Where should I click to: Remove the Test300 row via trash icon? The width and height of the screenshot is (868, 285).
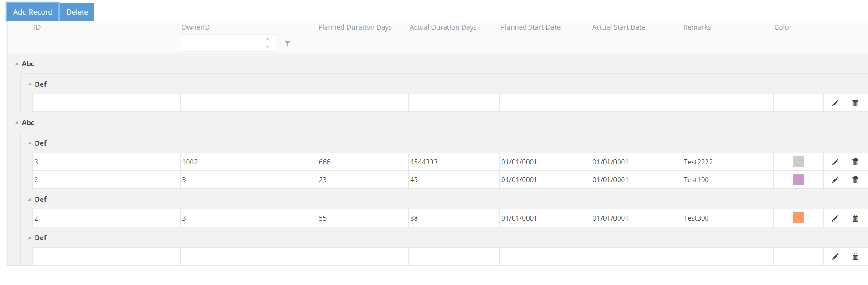pos(855,218)
